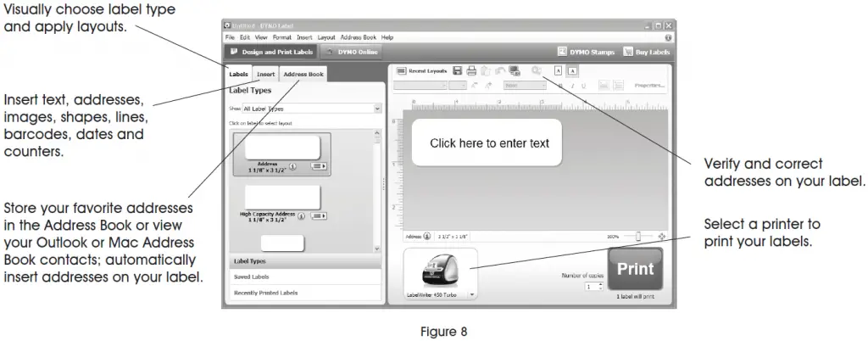
Task: Open the font name dropdown
Action: point(420,86)
